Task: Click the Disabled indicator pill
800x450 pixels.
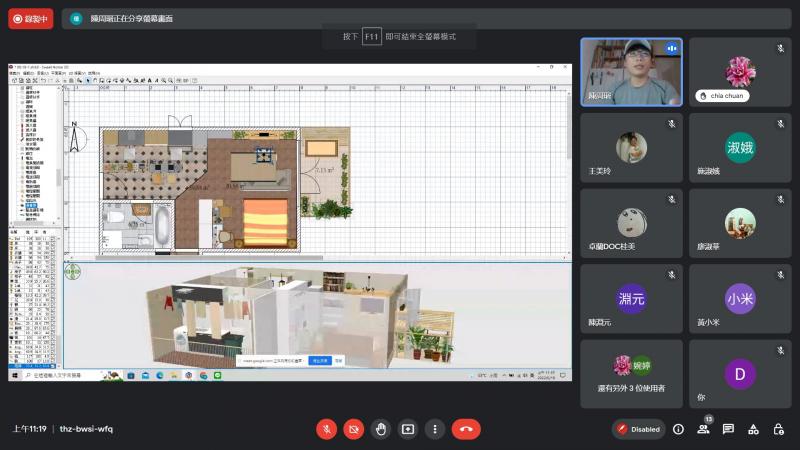Action: coord(638,429)
